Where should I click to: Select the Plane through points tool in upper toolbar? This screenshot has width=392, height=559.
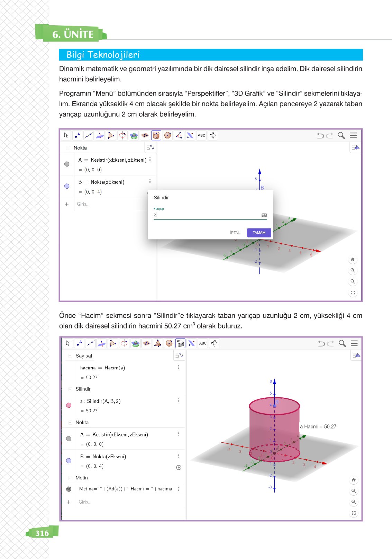coord(145,135)
